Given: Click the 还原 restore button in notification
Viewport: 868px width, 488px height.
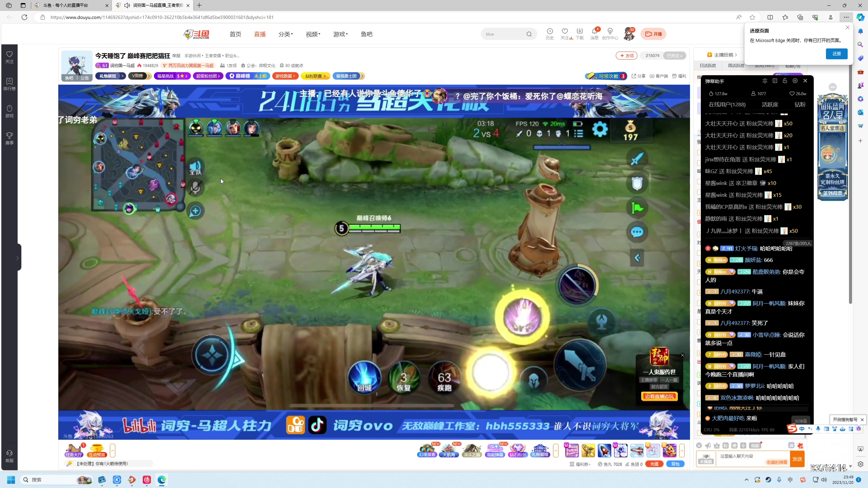Looking at the screenshot, I should pos(836,54).
